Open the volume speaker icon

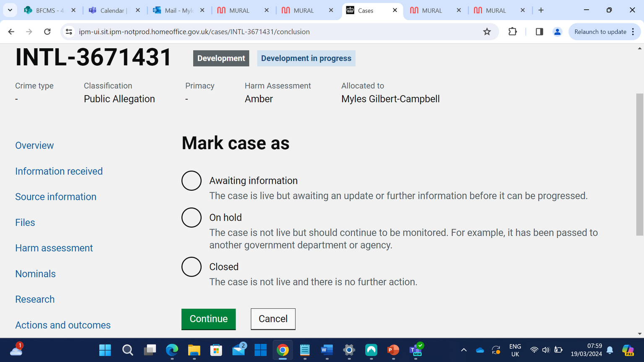545,350
